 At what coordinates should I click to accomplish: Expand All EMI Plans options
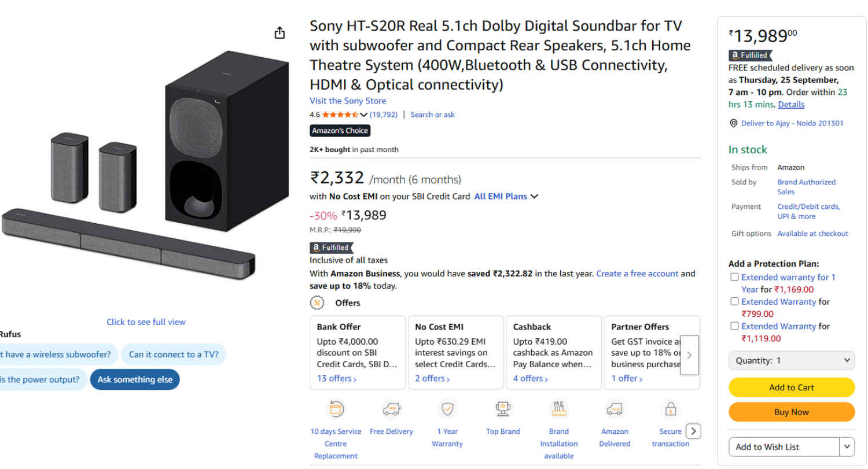[x=506, y=196]
